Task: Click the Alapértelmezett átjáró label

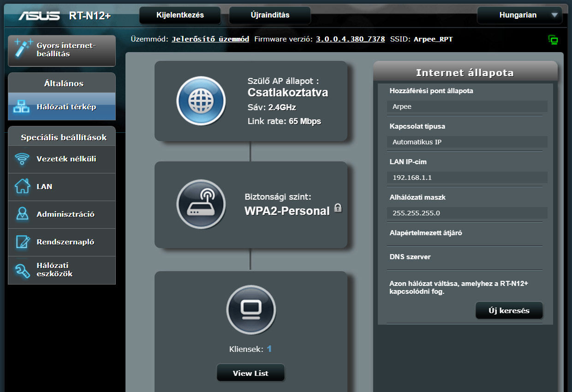Action: click(x=426, y=233)
